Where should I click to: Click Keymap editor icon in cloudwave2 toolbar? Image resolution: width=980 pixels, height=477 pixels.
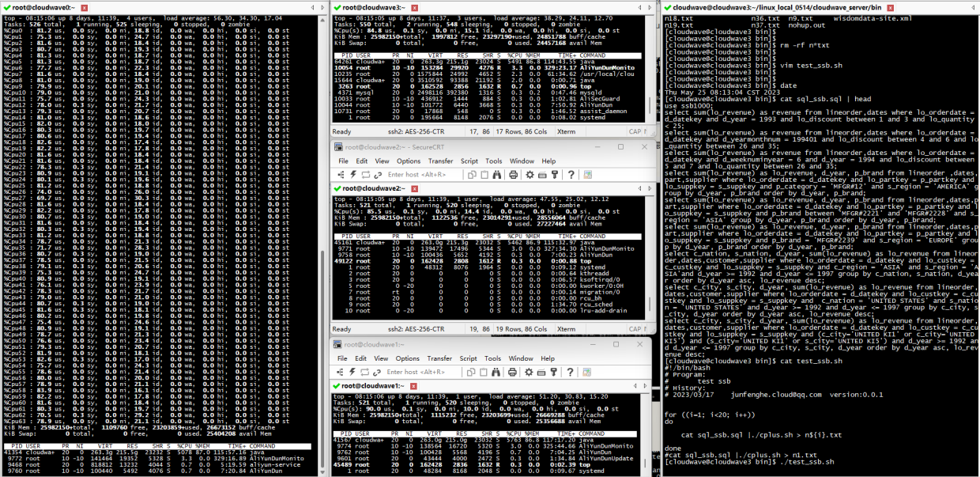pos(542,175)
